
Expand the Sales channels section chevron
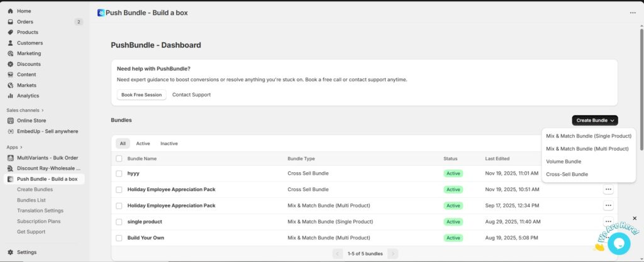pos(43,110)
